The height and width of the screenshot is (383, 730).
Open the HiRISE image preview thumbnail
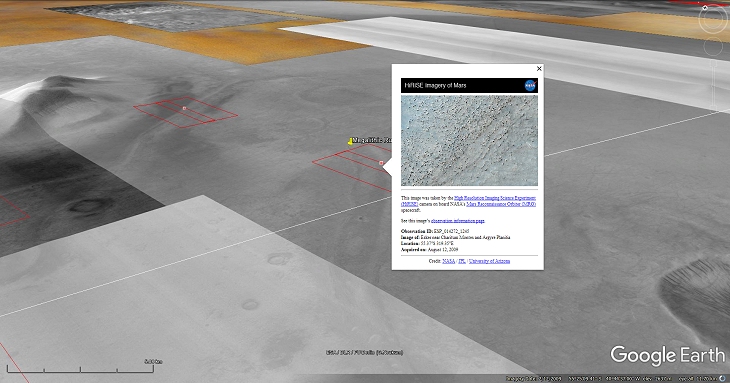pos(469,140)
